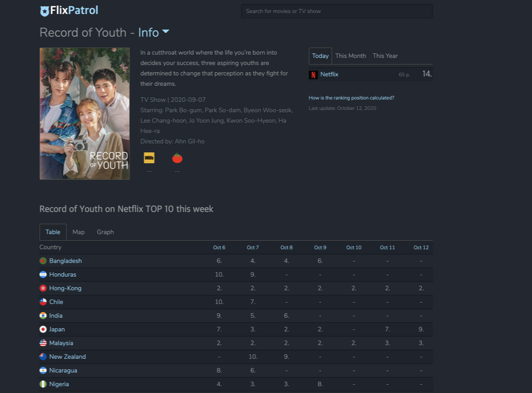Select the Table view tab
This screenshot has height=393, width=532.
pos(53,232)
